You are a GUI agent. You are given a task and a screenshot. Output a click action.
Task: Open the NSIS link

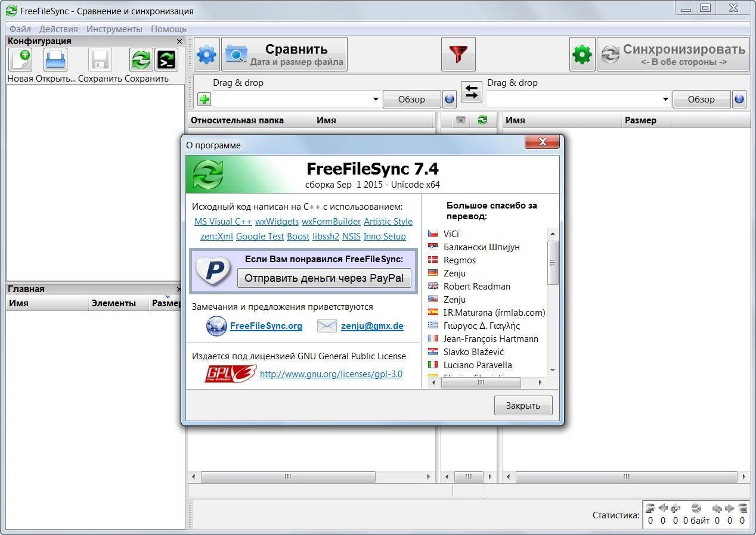[351, 237]
